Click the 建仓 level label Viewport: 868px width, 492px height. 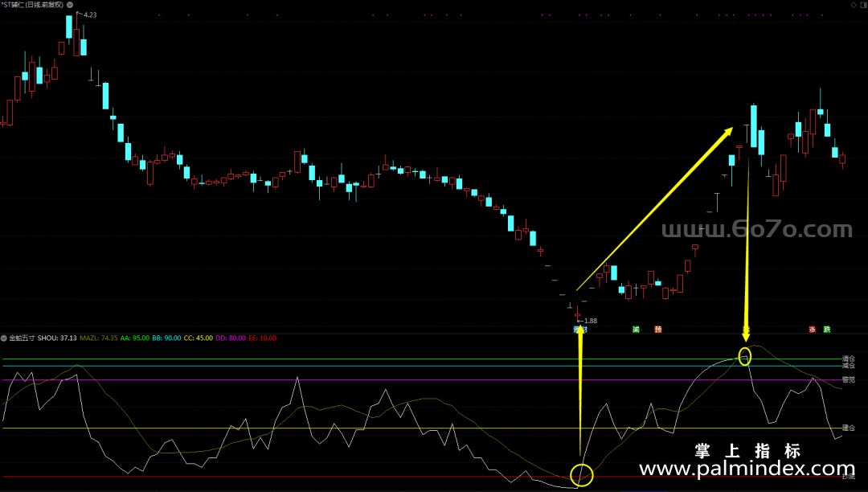click(x=849, y=428)
